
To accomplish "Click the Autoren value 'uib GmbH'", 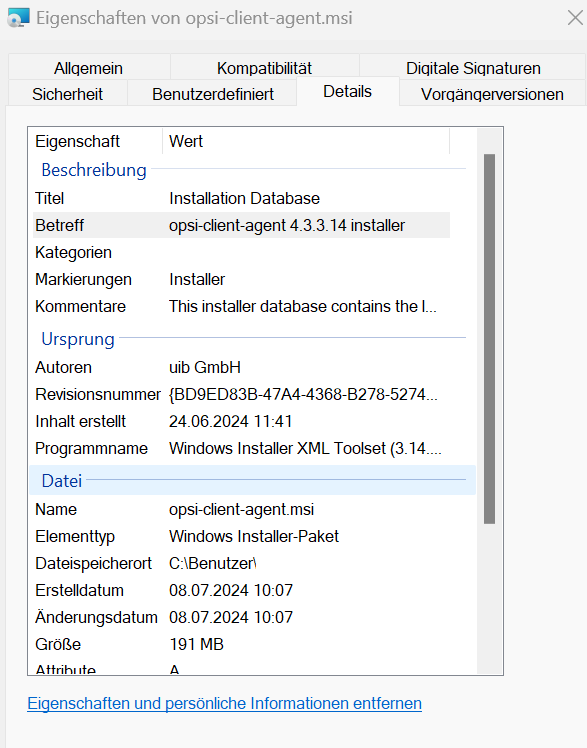I will click(205, 367).
